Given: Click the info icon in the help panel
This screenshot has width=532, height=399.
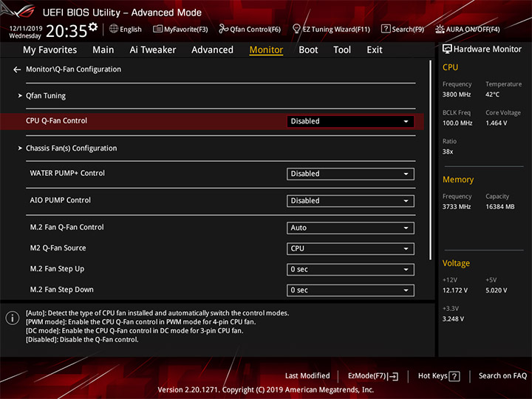Looking at the screenshot, I should [13, 318].
